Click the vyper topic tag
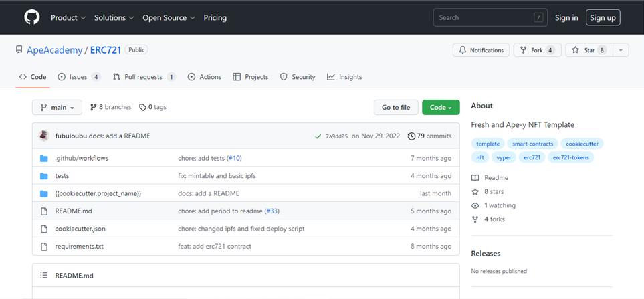 click(503, 157)
